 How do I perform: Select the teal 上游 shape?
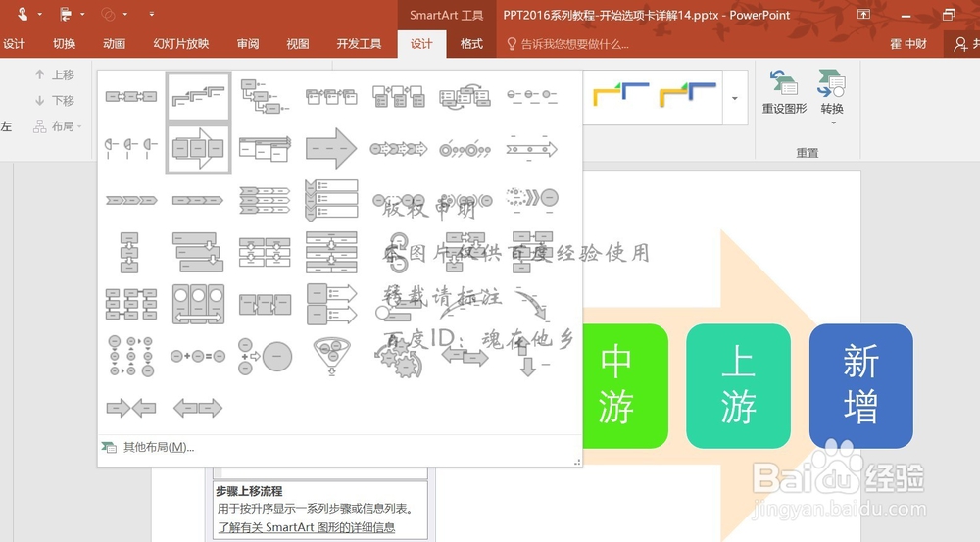point(738,386)
